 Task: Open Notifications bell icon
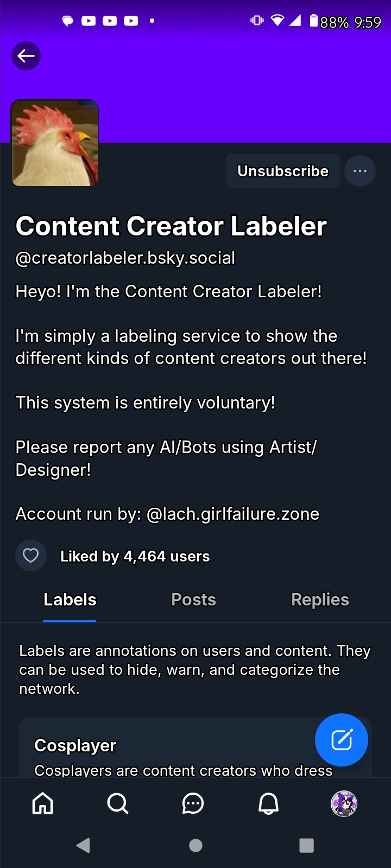coord(268,803)
